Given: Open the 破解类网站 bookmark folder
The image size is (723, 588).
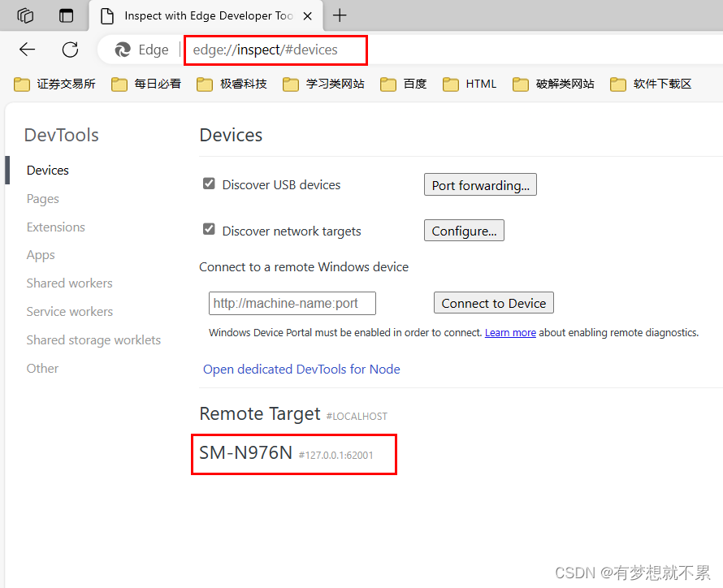Looking at the screenshot, I should click(x=553, y=84).
